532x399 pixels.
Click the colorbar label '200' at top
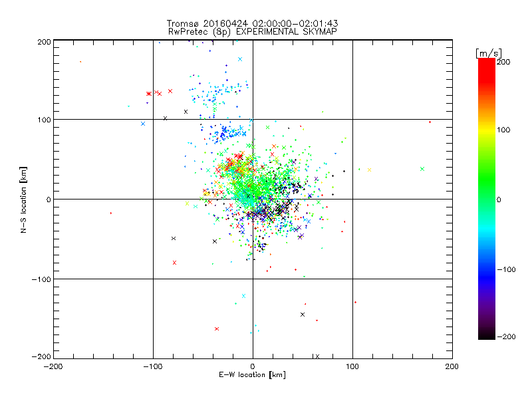click(x=503, y=62)
